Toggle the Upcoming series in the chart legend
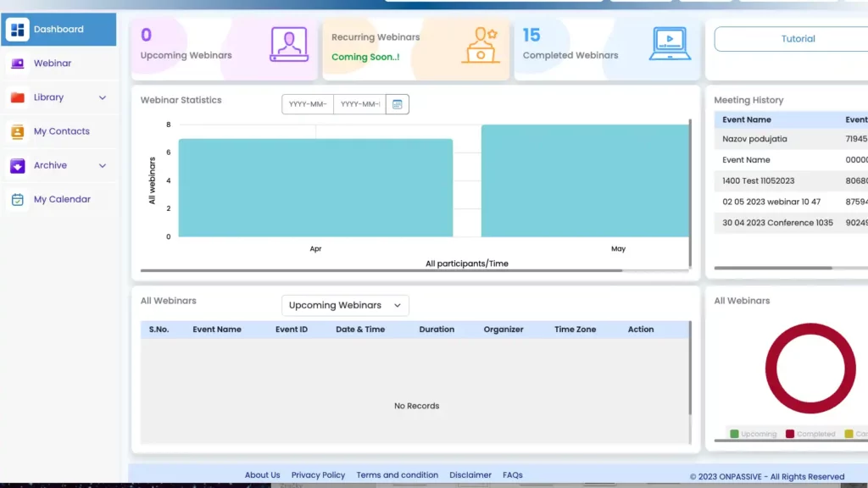The width and height of the screenshot is (868, 488). coord(753,433)
